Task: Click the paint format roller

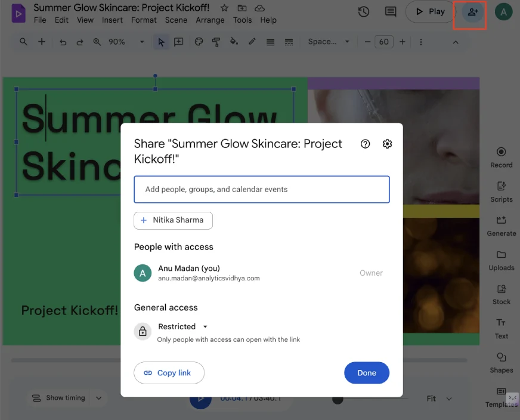Action: 216,42
